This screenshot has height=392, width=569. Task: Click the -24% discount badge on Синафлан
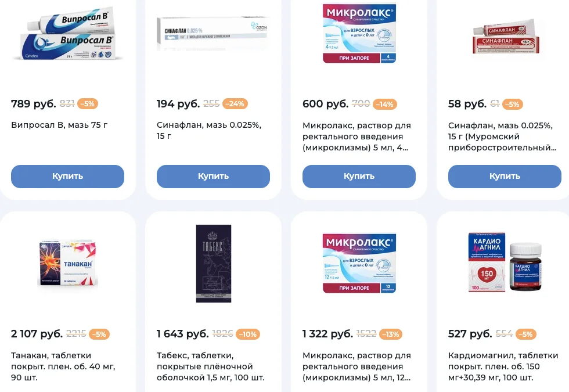pos(235,104)
